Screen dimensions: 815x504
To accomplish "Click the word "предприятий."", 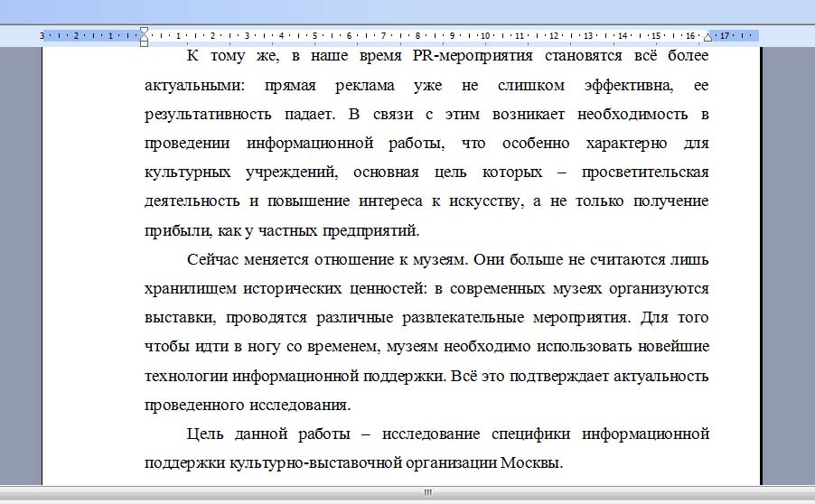I will (x=370, y=230).
